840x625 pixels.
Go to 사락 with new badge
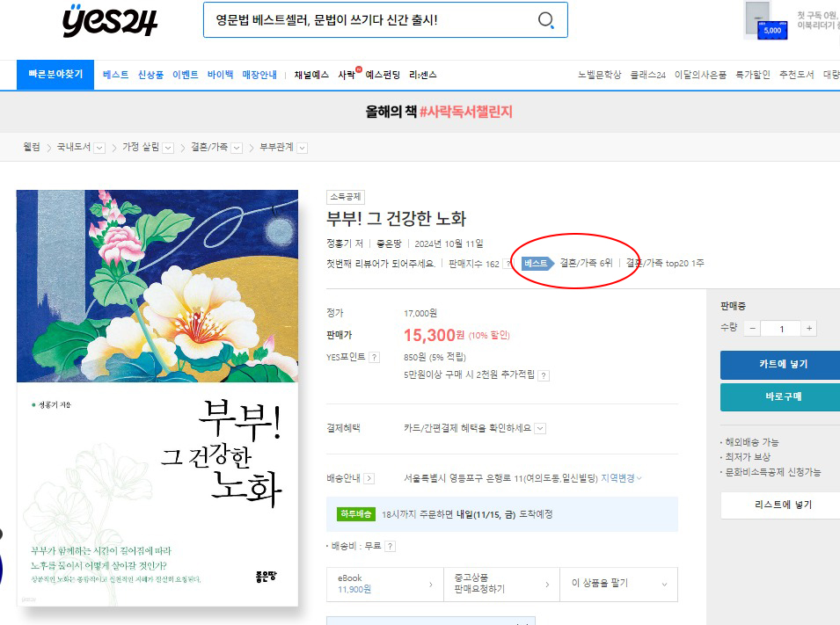[x=349, y=74]
